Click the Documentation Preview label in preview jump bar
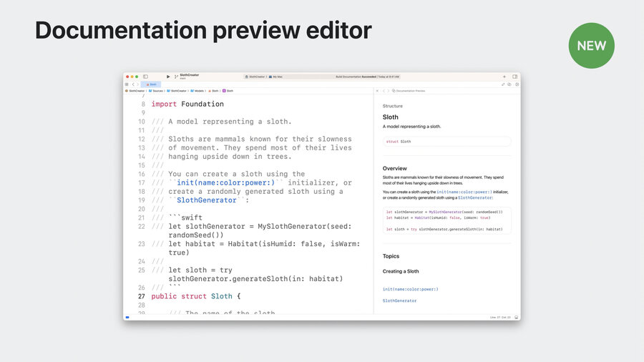The image size is (644, 362). pyautogui.click(x=409, y=91)
